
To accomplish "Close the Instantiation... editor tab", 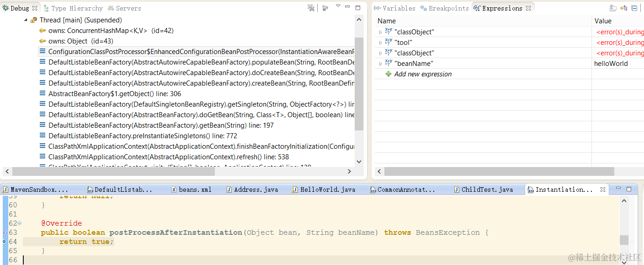I will (x=603, y=189).
